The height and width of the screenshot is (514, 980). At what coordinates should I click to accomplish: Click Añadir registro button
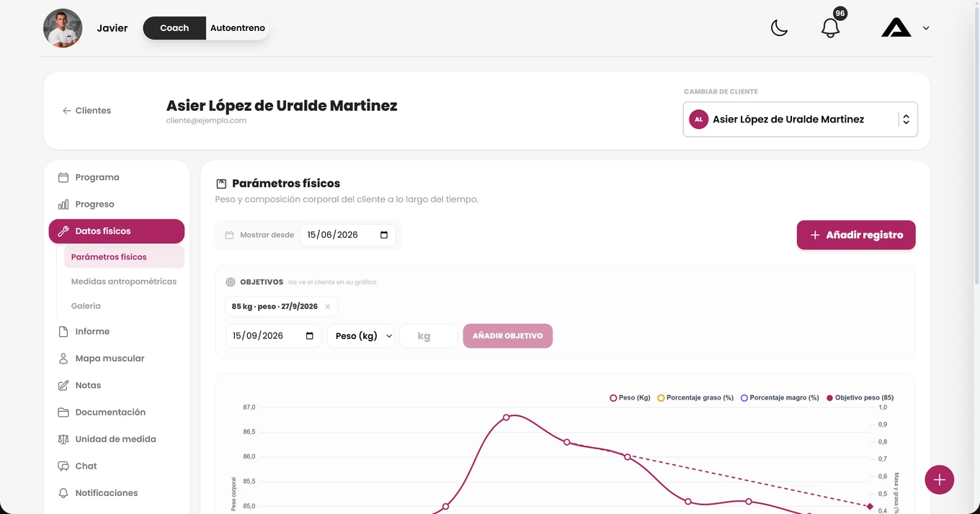[x=856, y=235]
